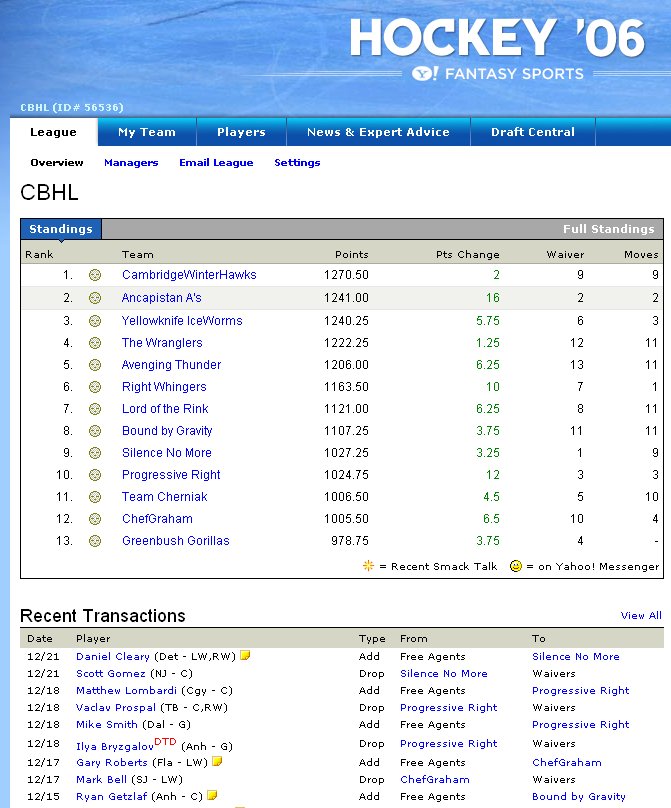Click the messenger face icon beside Silence No More team
671x808 pixels.
[95, 453]
